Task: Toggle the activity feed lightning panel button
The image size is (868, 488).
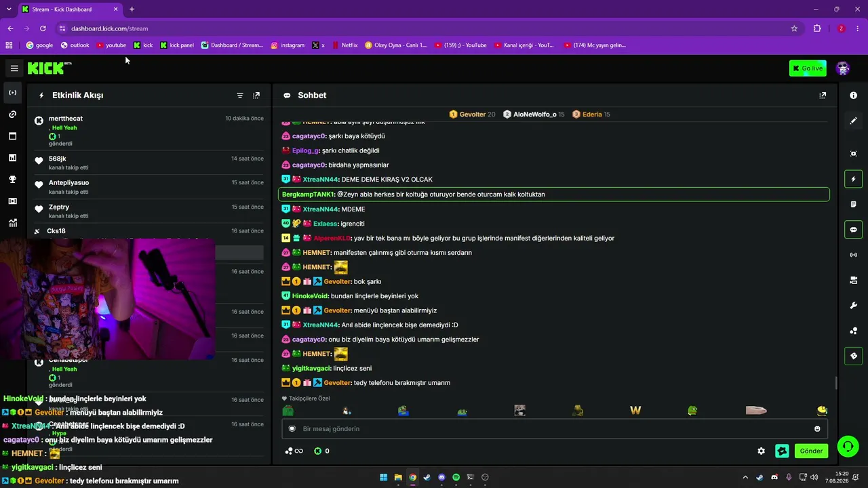Action: click(853, 179)
